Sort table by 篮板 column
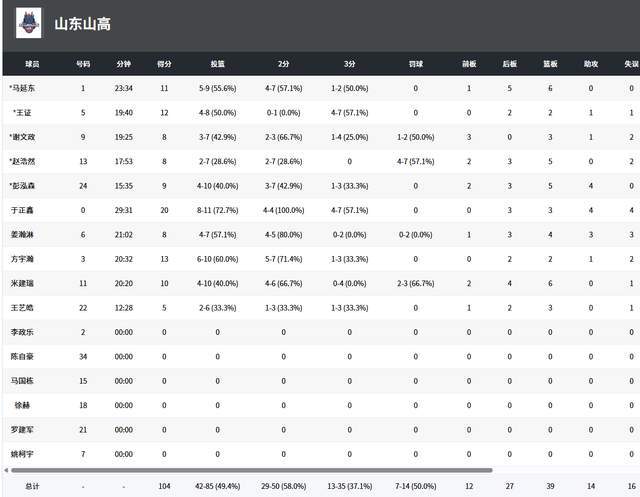640x497 pixels. coord(550,63)
